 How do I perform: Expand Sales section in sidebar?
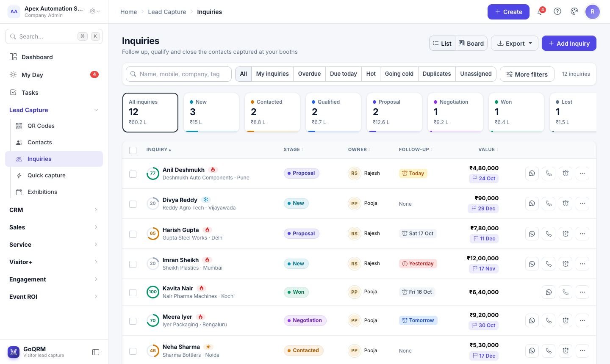pyautogui.click(x=54, y=227)
